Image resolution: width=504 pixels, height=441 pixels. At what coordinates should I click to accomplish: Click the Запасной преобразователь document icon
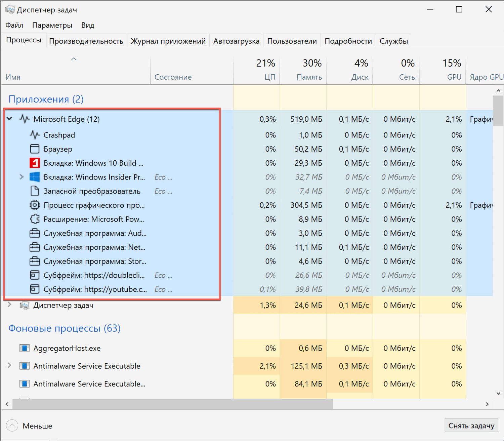click(x=35, y=191)
